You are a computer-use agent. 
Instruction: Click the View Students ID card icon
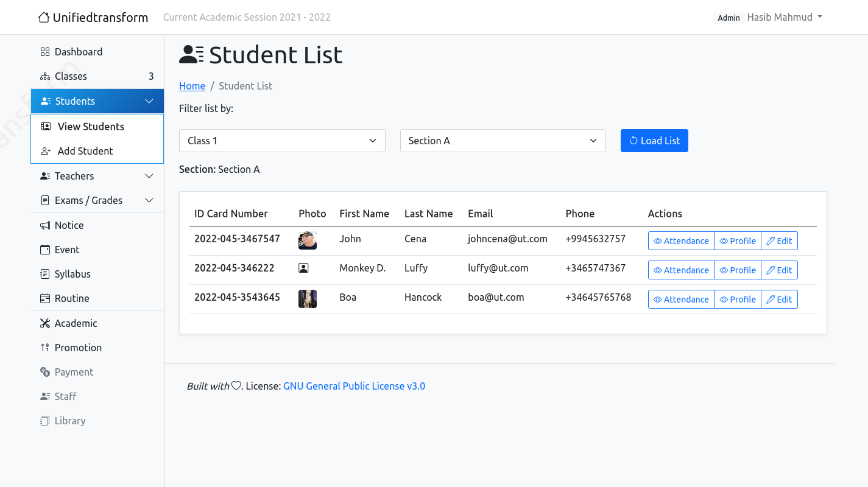[46, 127]
